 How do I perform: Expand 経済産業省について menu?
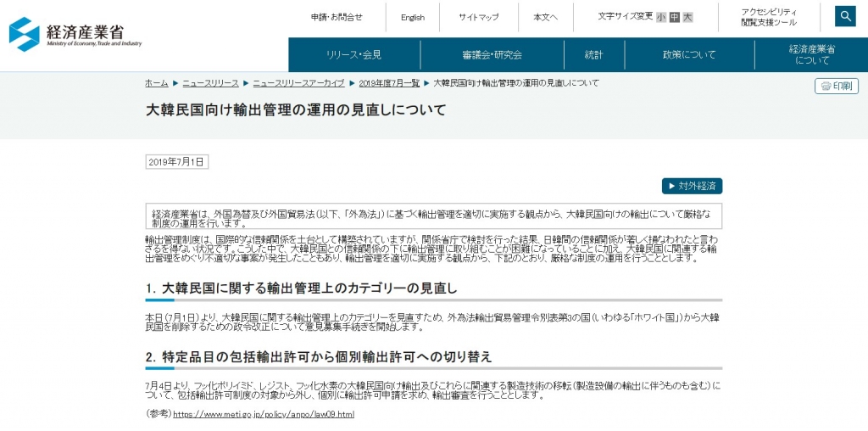point(812,55)
